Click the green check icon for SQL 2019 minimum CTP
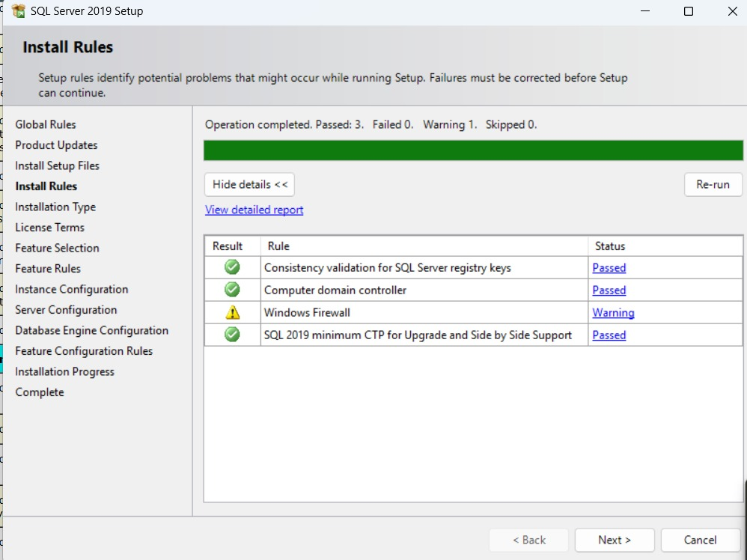Image resolution: width=747 pixels, height=560 pixels. pos(232,334)
